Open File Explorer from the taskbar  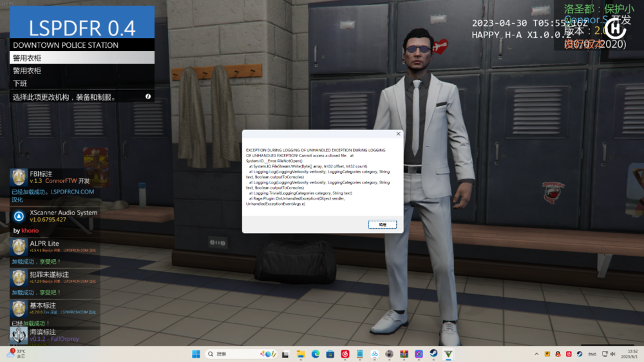[301, 354]
